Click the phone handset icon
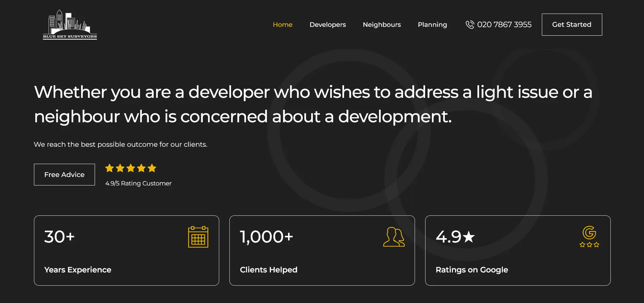 point(470,24)
